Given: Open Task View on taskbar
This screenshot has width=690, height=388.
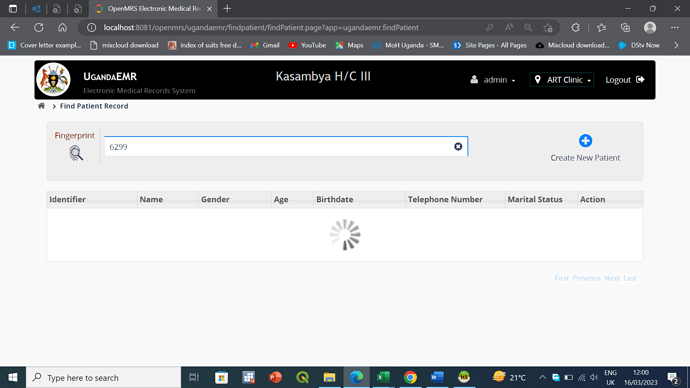Looking at the screenshot, I should [x=194, y=377].
